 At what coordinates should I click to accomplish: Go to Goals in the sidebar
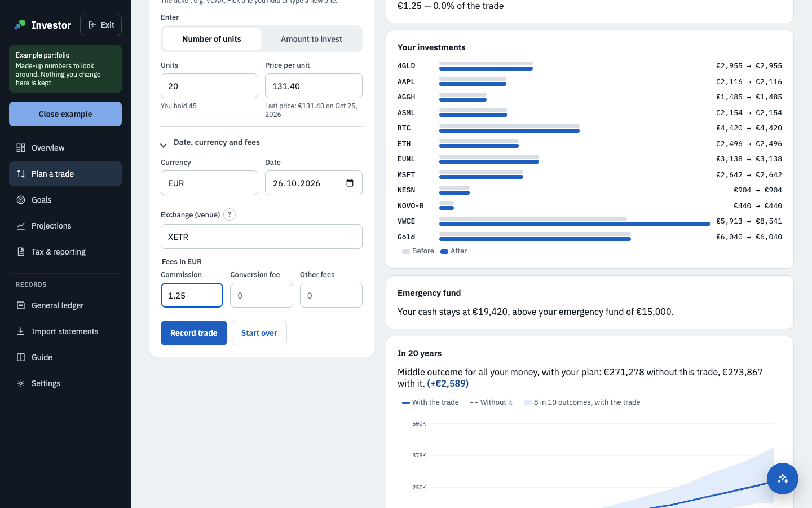coord(65,200)
